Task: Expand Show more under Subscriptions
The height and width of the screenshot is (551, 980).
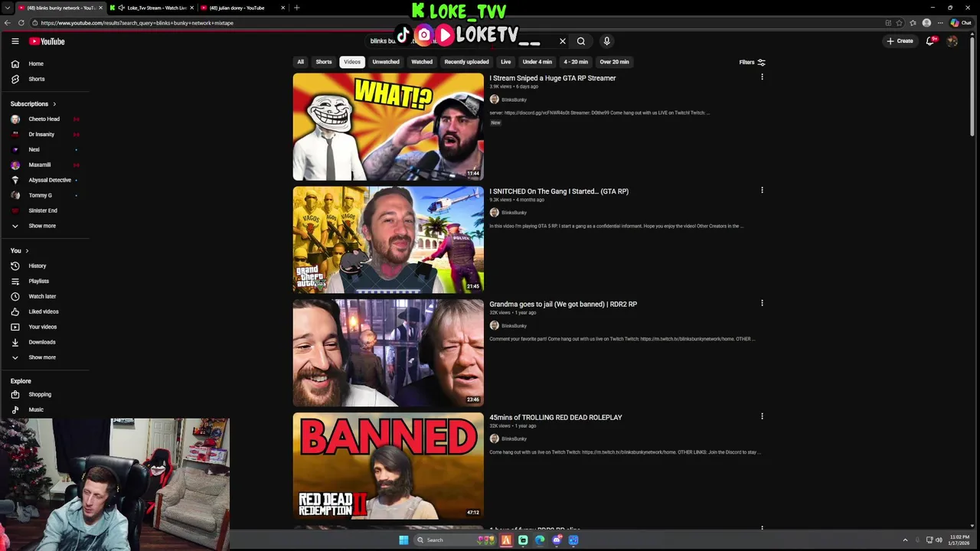Action: coord(45,226)
